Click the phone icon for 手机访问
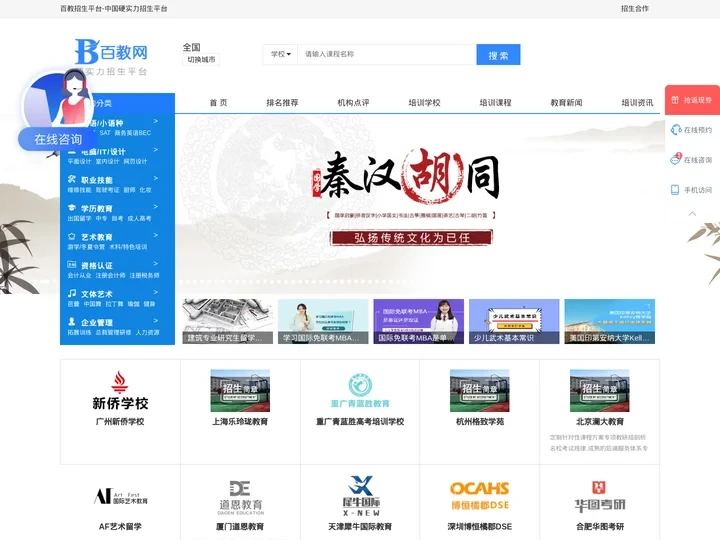This screenshot has height=540, width=720. click(x=675, y=190)
